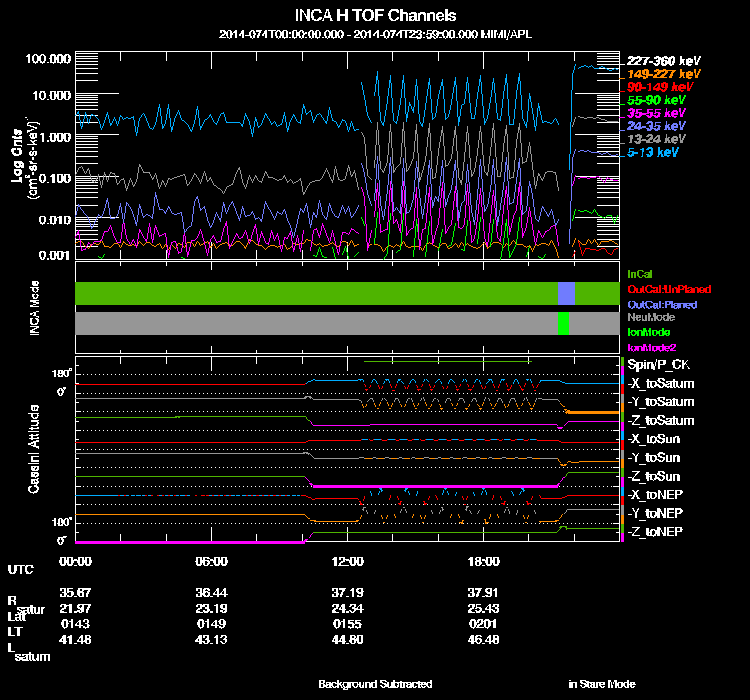
Task: Click the 18:00 UTC time tick label
Action: click(x=483, y=561)
